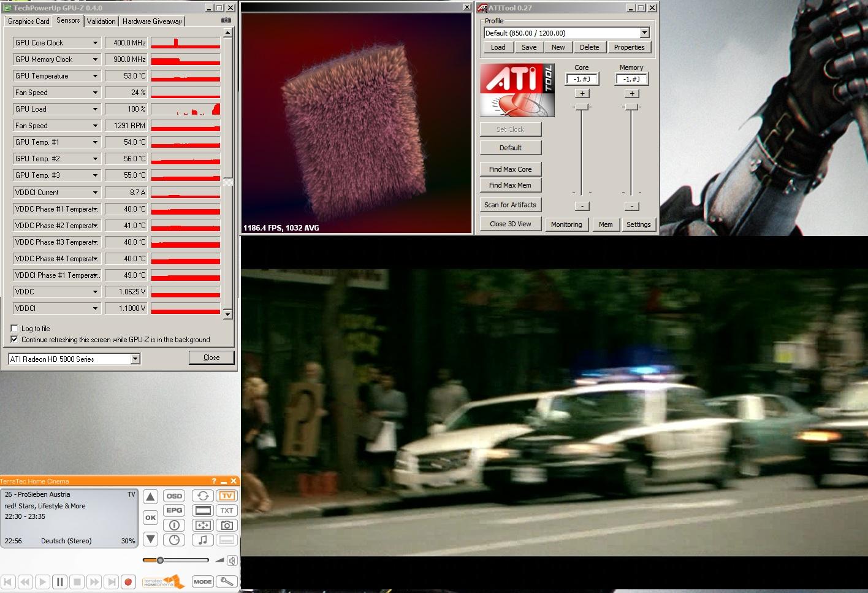Image resolution: width=868 pixels, height=593 pixels.
Task: Open TerraTec help question mark
Action: click(x=214, y=481)
